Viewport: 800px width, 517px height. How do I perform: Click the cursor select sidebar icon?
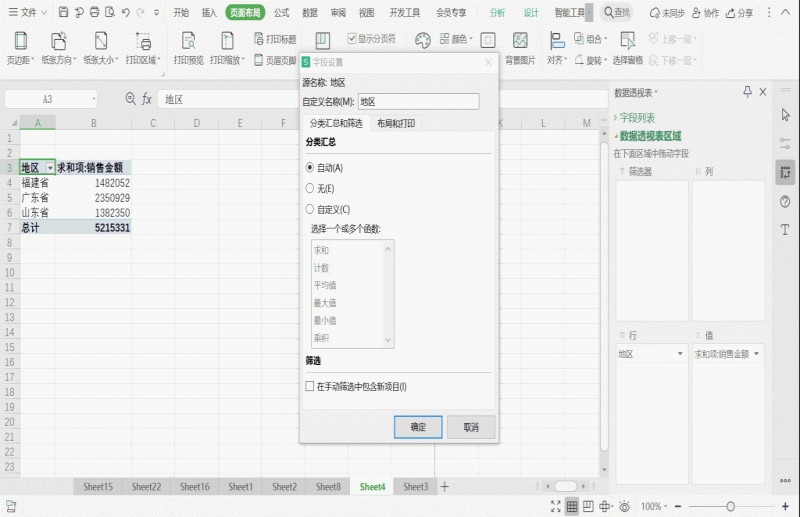pos(785,115)
